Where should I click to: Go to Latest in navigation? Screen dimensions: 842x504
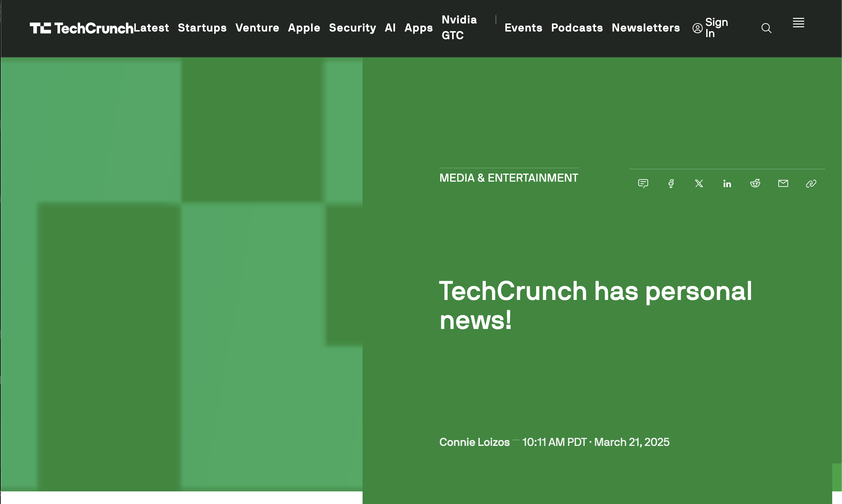click(x=151, y=28)
